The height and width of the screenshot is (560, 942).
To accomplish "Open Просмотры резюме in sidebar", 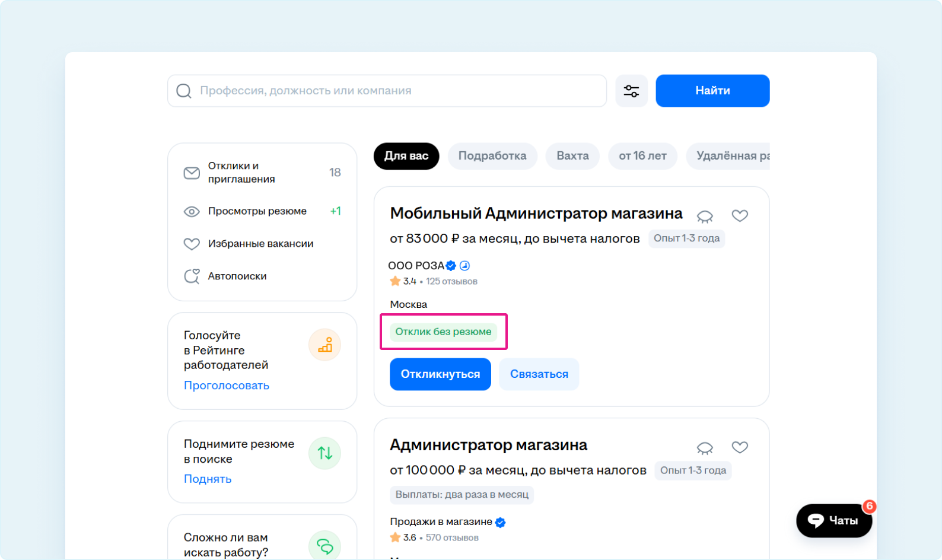I will click(x=257, y=211).
